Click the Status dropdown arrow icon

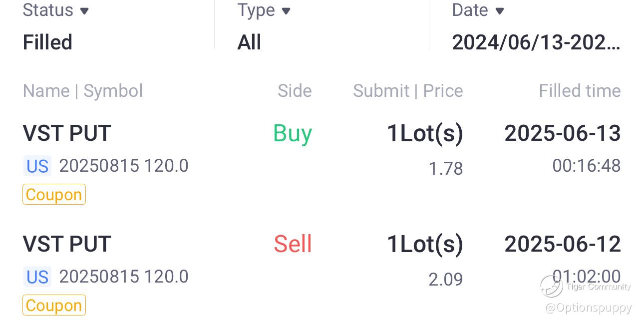pos(84,11)
